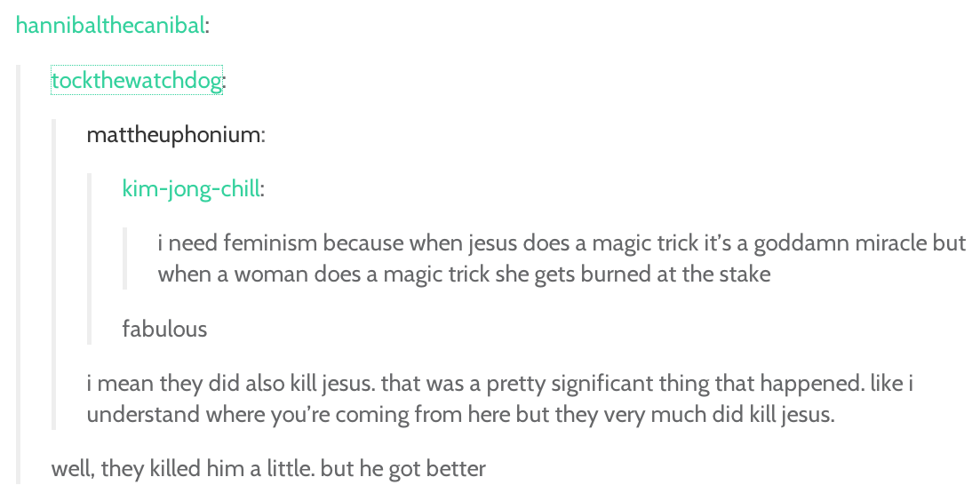
Task: Open the hannibalthecanibal blog link
Action: (x=110, y=26)
